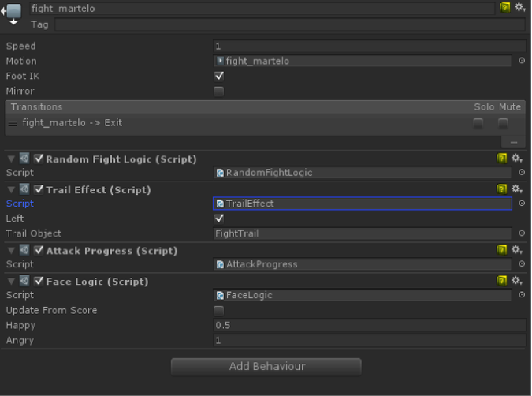Toggle Mute for fight_martelo -> Exit transition
This screenshot has height=396, width=532.
[x=503, y=124]
